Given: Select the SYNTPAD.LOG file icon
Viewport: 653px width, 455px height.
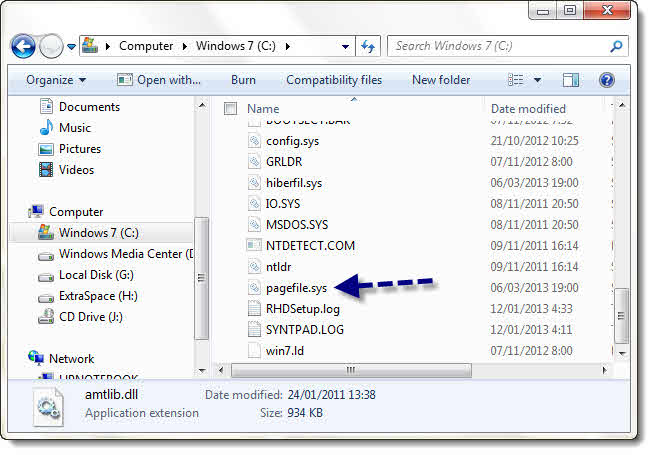Looking at the screenshot, I should pos(254,330).
